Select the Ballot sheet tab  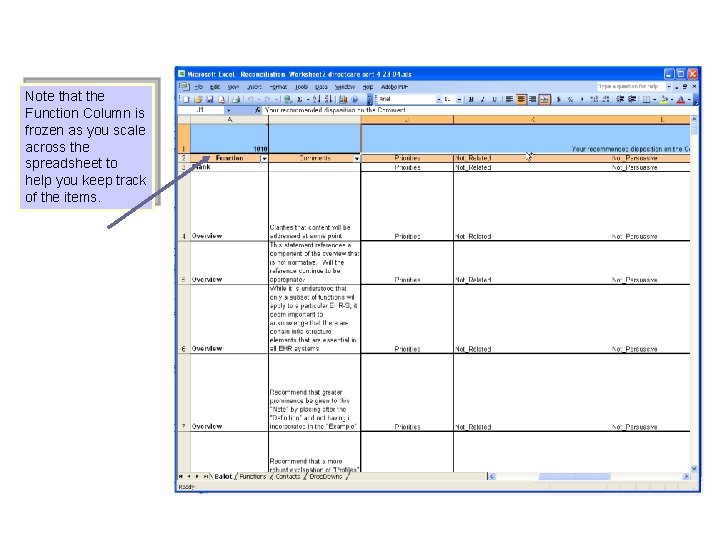pos(223,477)
